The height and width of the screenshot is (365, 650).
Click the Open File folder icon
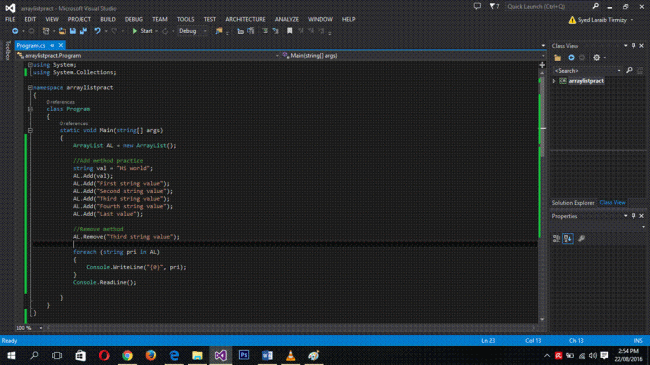click(x=62, y=31)
